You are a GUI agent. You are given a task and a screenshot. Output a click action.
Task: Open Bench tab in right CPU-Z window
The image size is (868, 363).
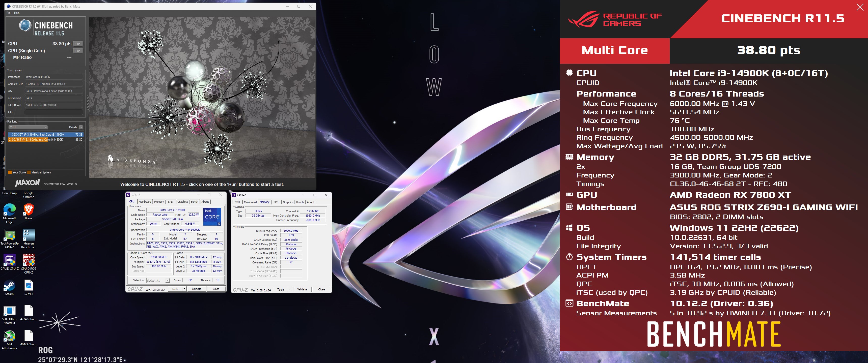tap(300, 202)
